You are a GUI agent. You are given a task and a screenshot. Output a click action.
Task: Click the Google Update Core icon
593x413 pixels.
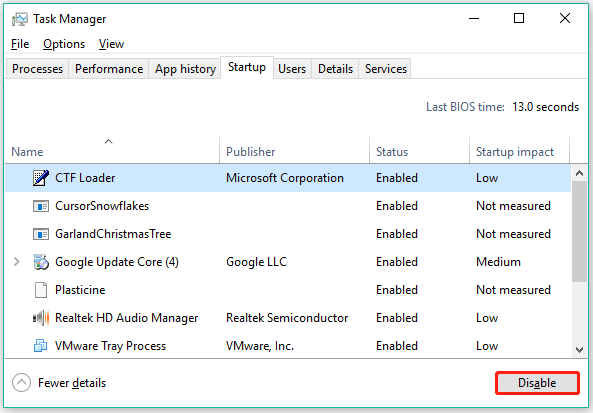(x=40, y=262)
